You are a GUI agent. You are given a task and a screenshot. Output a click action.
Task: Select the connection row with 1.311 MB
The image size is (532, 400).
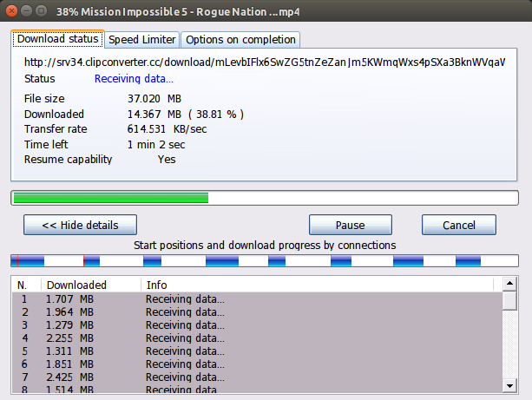[x=257, y=351]
